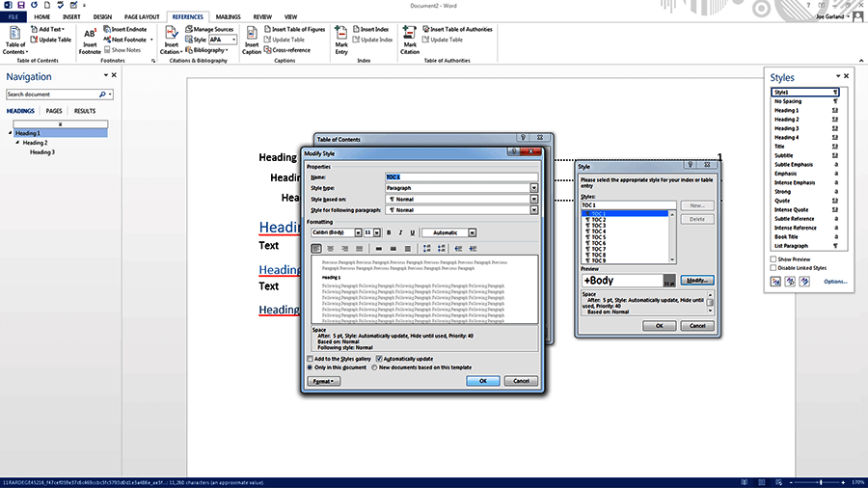Click Insert Index in the ribbon

[x=371, y=29]
